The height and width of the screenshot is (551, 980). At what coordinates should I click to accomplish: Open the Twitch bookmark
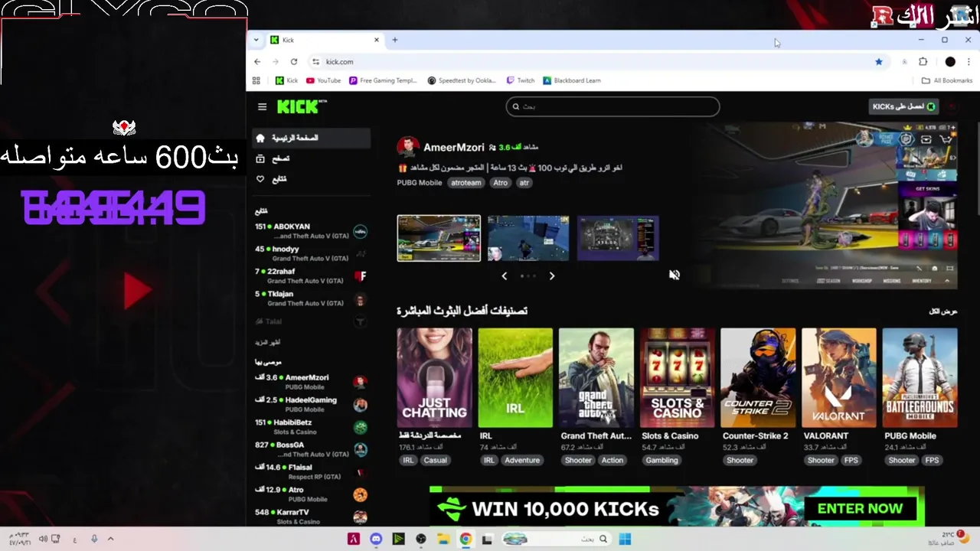(521, 80)
